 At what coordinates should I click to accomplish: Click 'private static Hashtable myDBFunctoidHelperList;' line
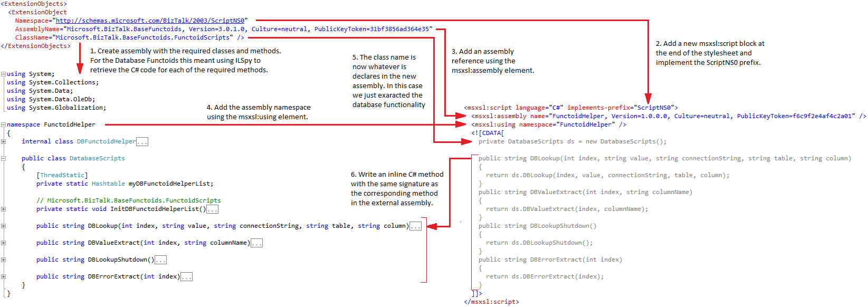(125, 184)
